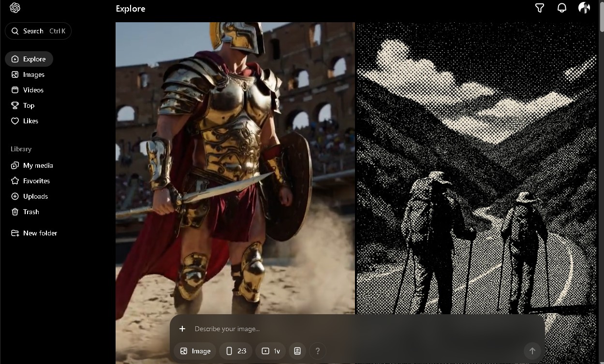Switch to the Videos section
The image size is (604, 364).
point(33,90)
